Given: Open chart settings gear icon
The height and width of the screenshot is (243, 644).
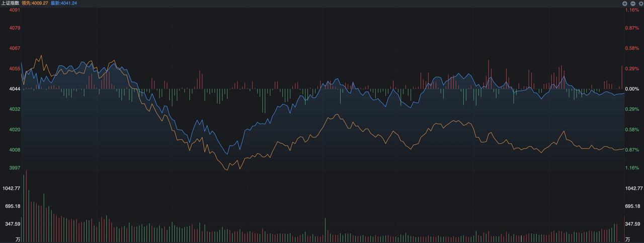Looking at the screenshot, I should tap(640, 3).
